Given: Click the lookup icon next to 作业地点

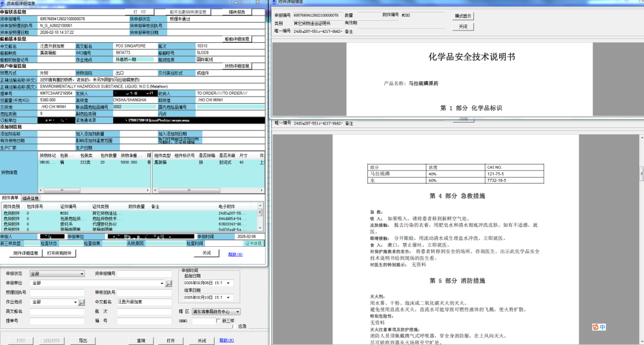Looking at the screenshot, I should tap(82, 303).
